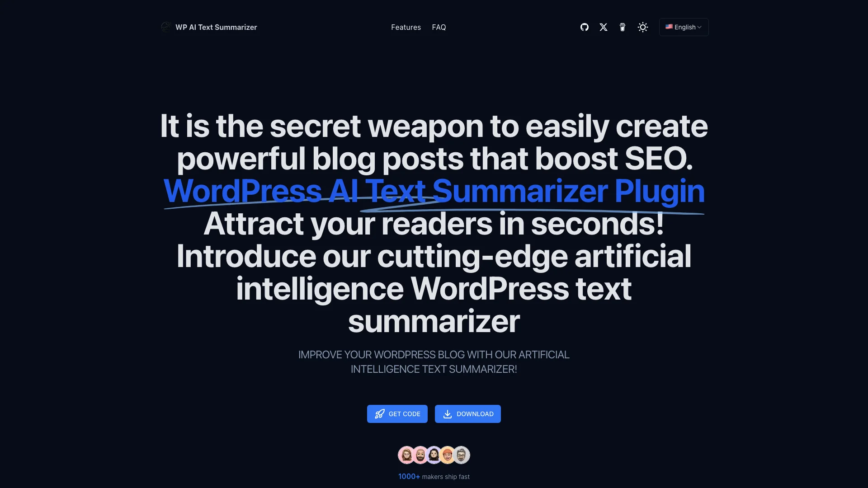Click the rocket icon on GET CODE button
The image size is (868, 488).
(x=379, y=413)
